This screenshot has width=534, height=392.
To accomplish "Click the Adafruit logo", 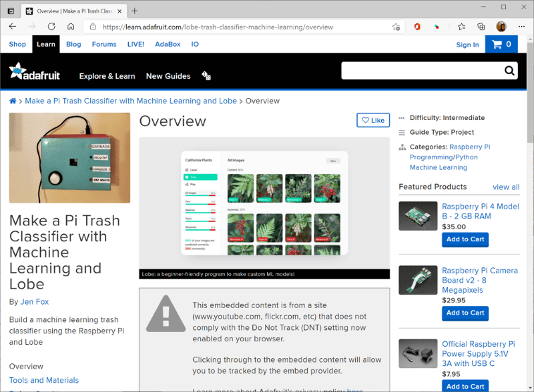I will tap(35, 71).
